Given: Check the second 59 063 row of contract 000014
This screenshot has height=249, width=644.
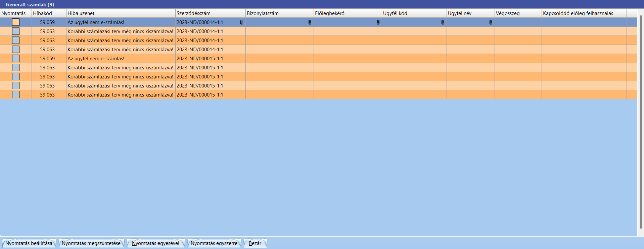Looking at the screenshot, I should (16, 40).
